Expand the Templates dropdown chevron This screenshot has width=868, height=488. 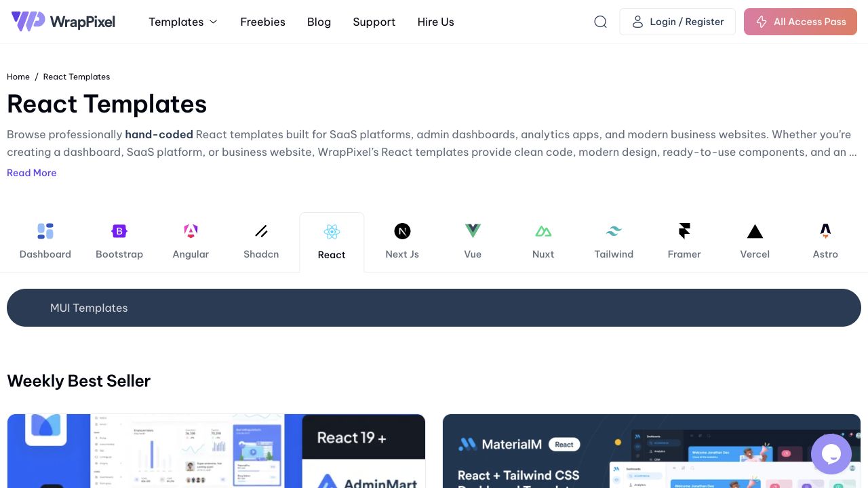pos(213,22)
